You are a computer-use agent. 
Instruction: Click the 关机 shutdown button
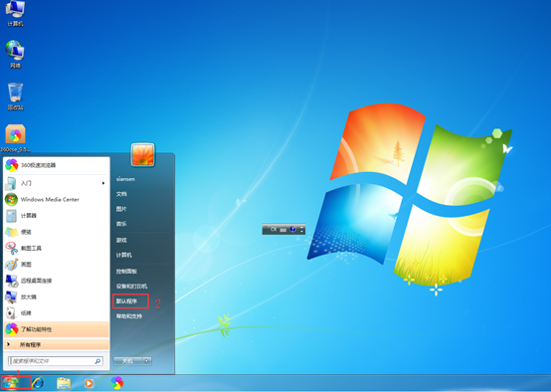[127, 361]
